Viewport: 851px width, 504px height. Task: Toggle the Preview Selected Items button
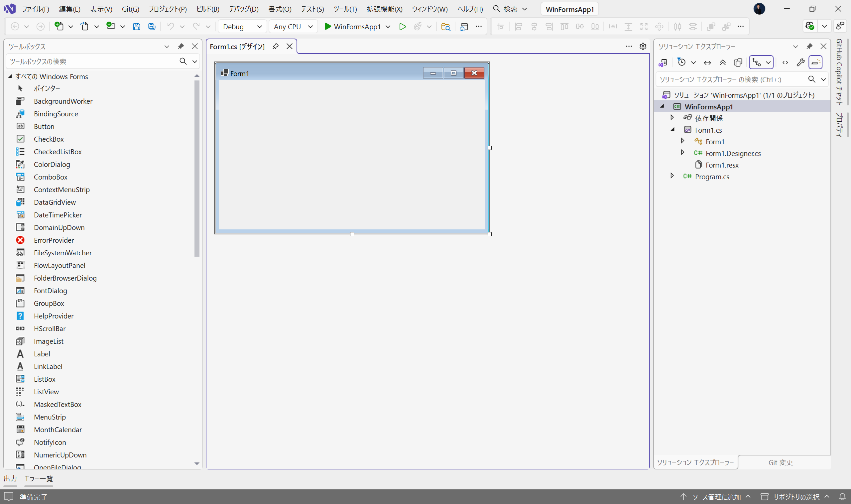[815, 63]
